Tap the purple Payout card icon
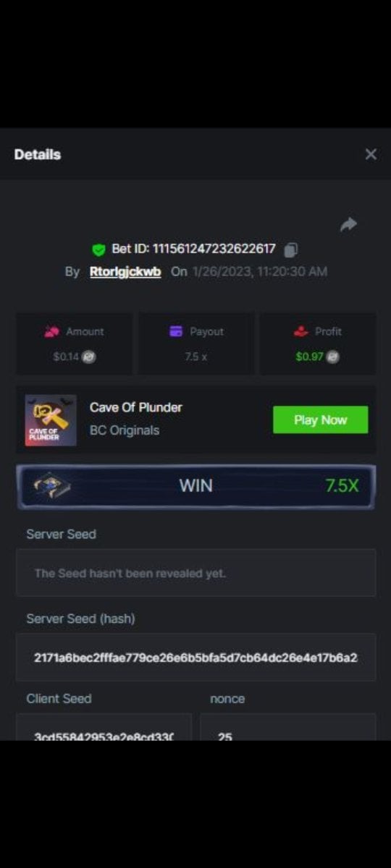Image resolution: width=391 pixels, height=868 pixels. pos(176,331)
